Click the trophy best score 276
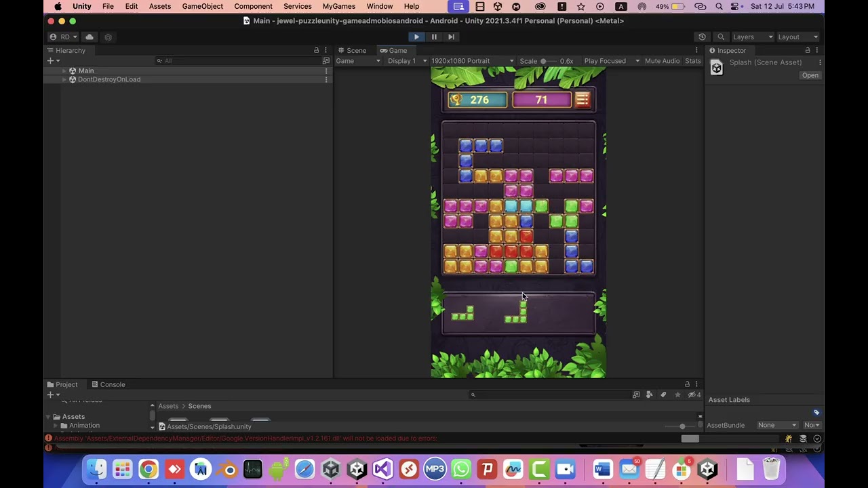 pos(477,100)
